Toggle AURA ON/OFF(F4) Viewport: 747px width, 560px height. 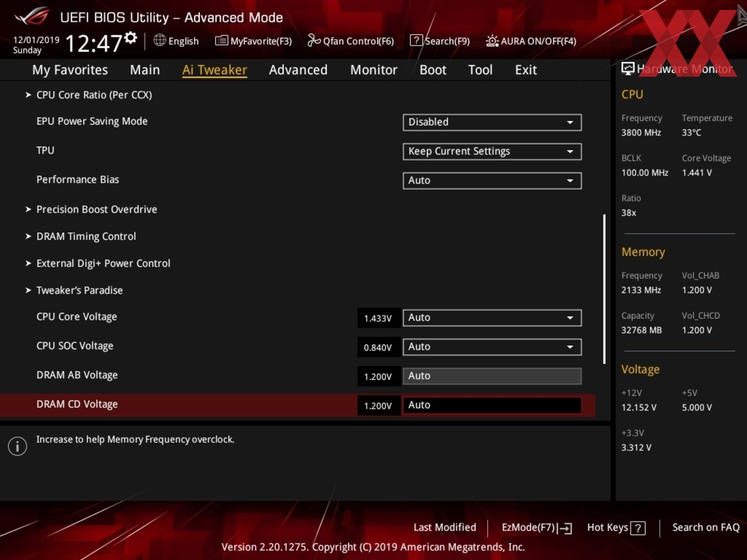click(x=531, y=41)
